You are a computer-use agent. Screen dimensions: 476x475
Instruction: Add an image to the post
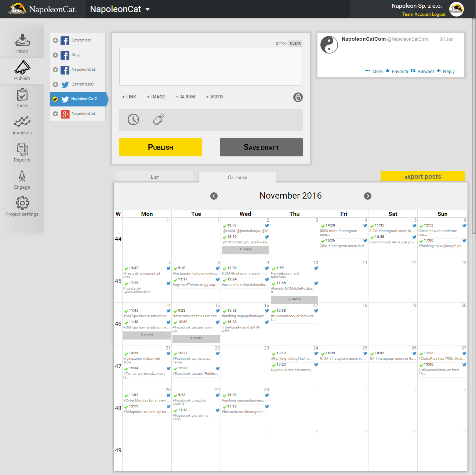(x=156, y=97)
